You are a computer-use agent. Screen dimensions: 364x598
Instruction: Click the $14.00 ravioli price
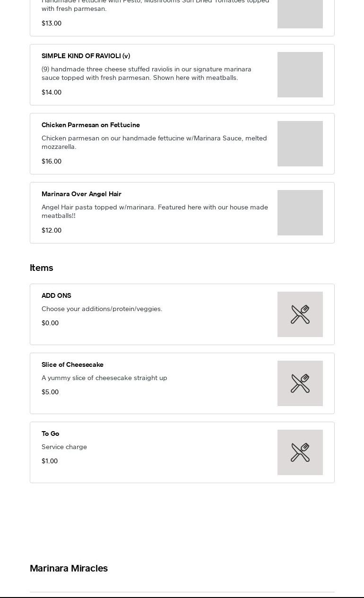point(52,92)
